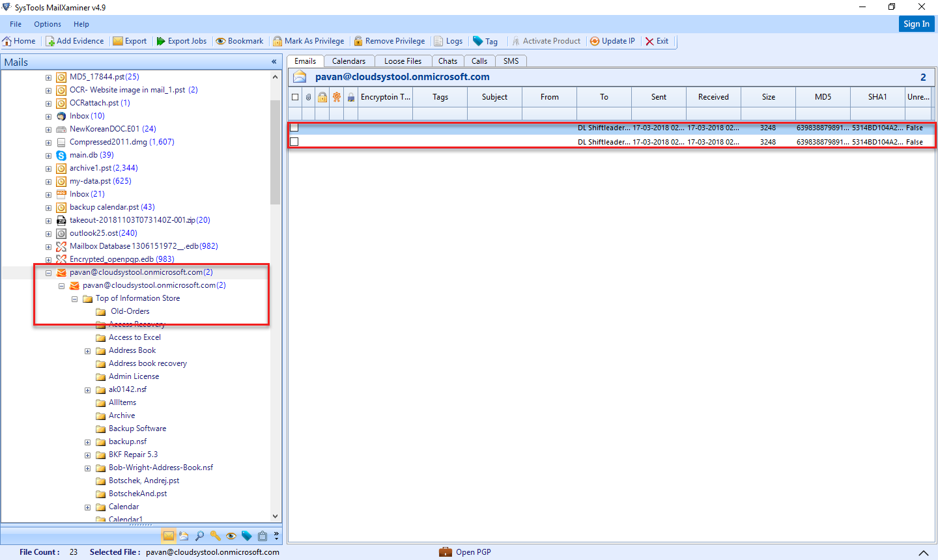
Task: Expand the Calendar folder node
Action: pos(87,507)
